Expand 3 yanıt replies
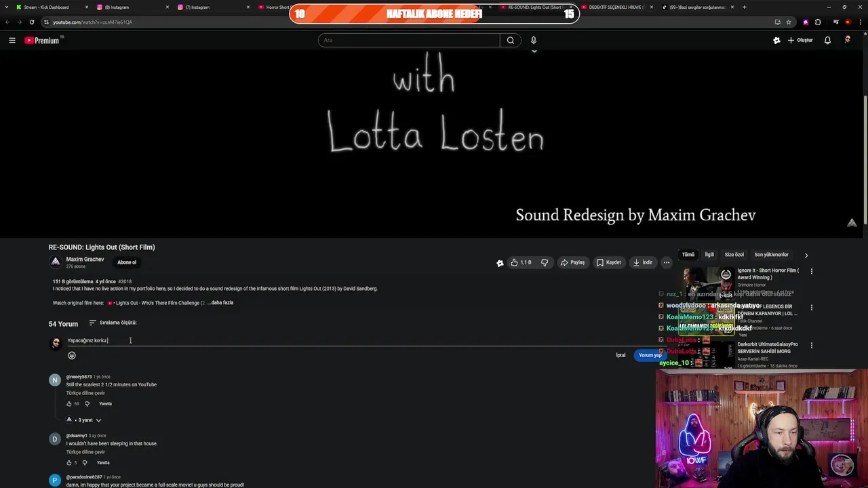 tap(84, 420)
